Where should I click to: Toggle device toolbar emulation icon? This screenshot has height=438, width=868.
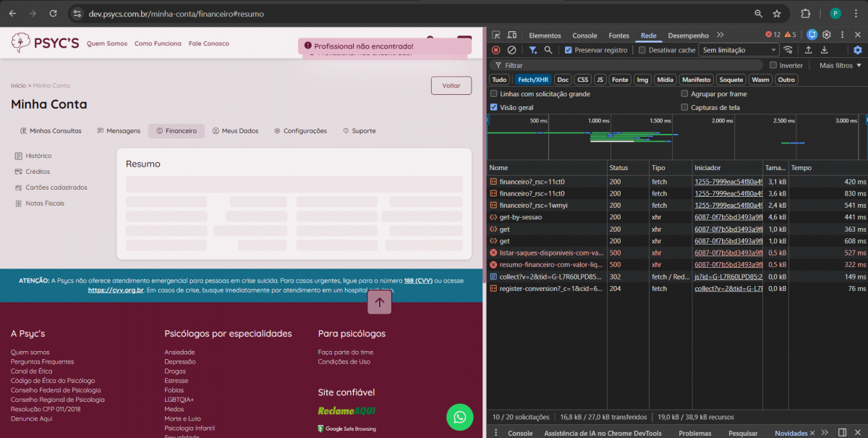[x=512, y=35]
